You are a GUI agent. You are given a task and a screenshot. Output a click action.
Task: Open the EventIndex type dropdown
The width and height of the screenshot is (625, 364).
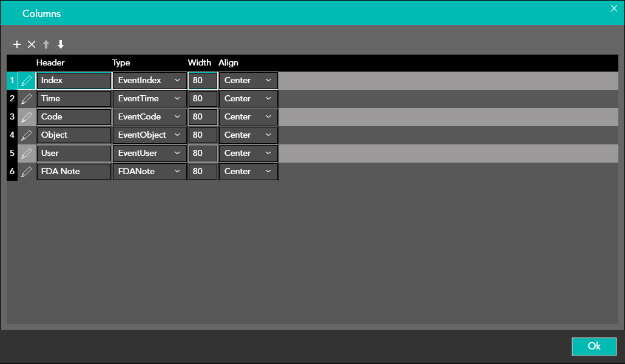pos(149,81)
